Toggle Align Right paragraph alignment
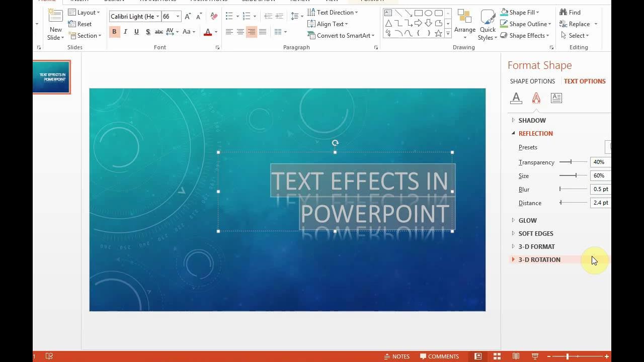This screenshot has height=362, width=644. point(251,32)
